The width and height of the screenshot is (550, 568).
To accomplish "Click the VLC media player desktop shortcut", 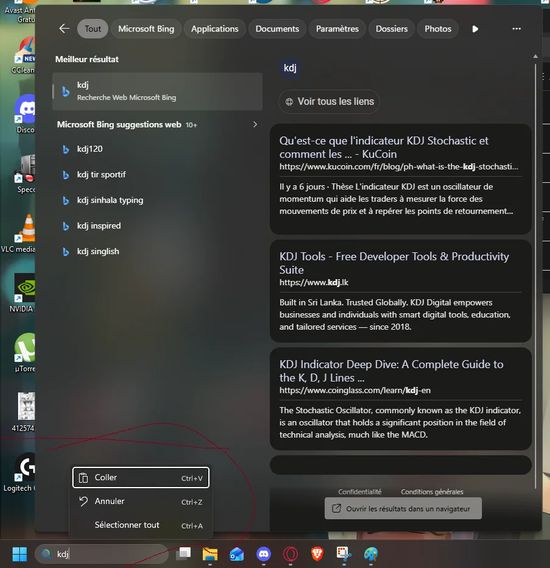I will [x=18, y=234].
